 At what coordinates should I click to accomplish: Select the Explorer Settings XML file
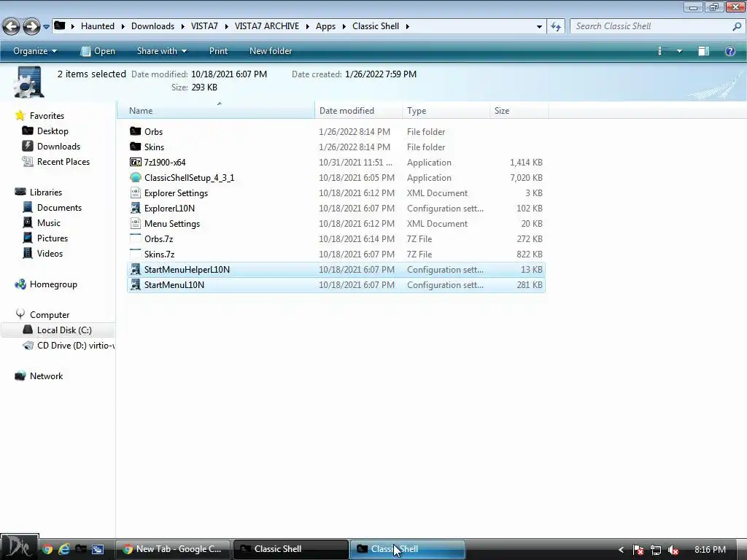pyautogui.click(x=336, y=192)
